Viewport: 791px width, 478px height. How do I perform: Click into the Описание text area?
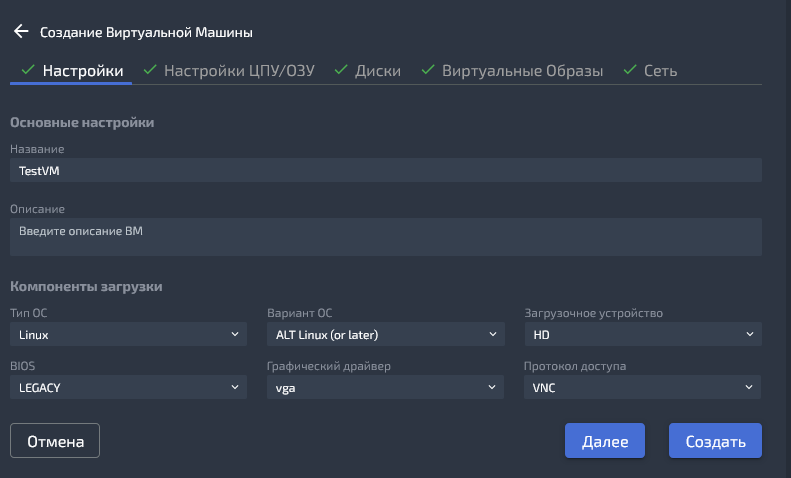[x=386, y=237]
